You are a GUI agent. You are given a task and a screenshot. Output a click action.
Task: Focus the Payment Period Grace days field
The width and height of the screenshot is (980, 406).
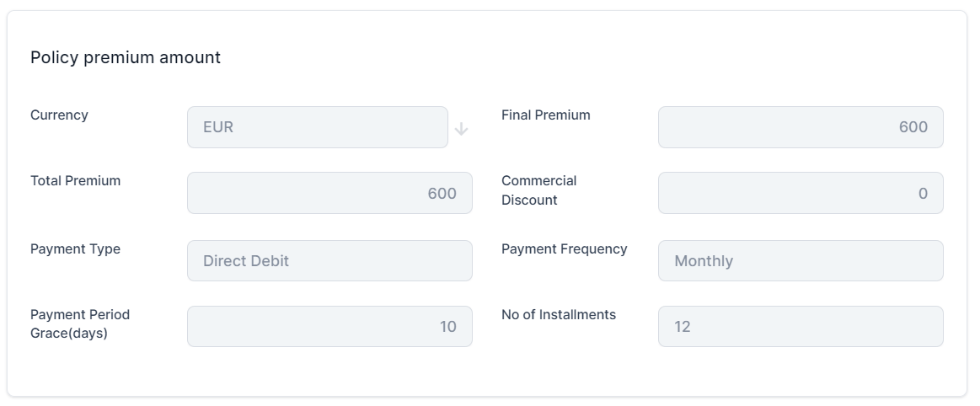click(x=329, y=327)
